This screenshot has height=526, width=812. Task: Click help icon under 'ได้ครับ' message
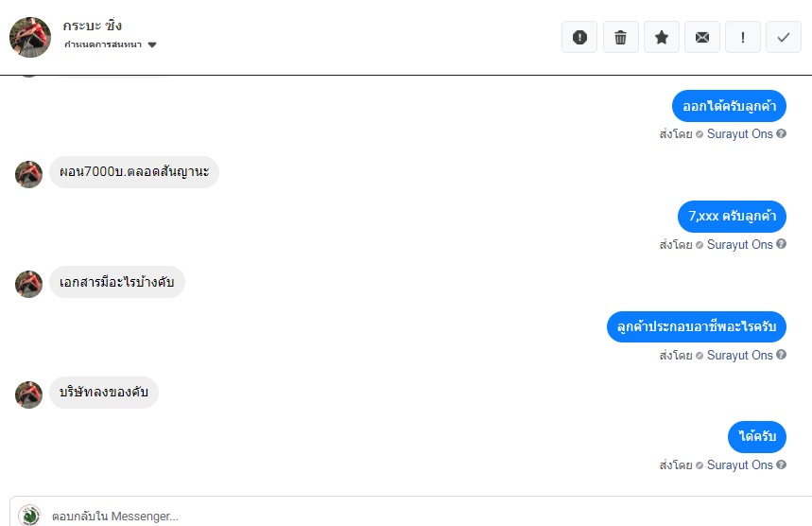point(782,465)
